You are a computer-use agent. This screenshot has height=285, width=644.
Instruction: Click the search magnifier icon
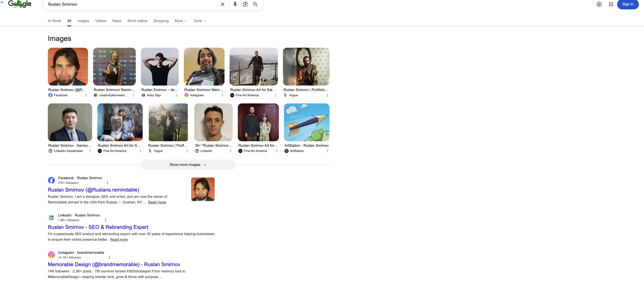(x=255, y=4)
